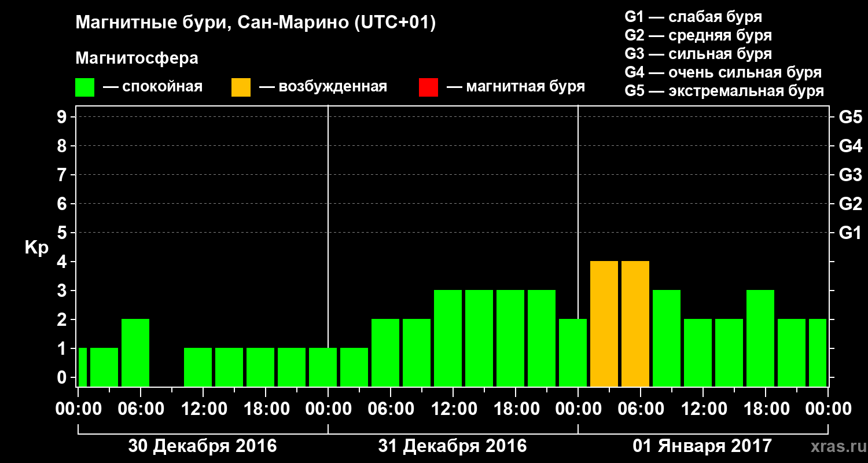868x463 pixels.
Task: Click the 'G2 — средняя буря' legend line
Action: click(x=698, y=35)
